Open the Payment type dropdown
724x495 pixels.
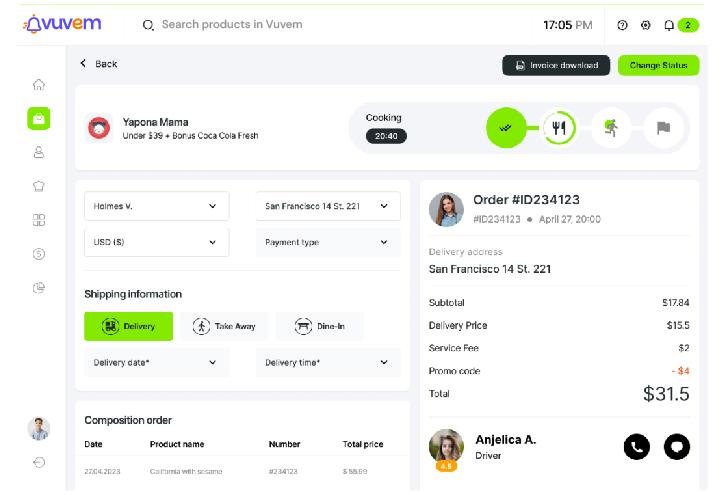pyautogui.click(x=328, y=242)
